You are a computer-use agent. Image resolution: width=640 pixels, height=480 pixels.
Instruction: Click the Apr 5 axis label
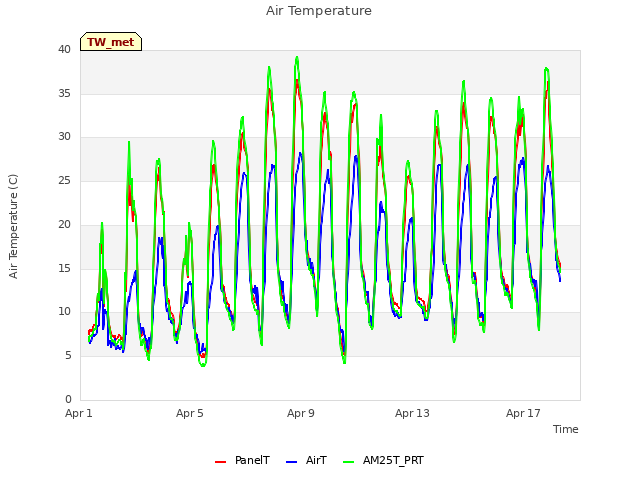pyautogui.click(x=190, y=413)
